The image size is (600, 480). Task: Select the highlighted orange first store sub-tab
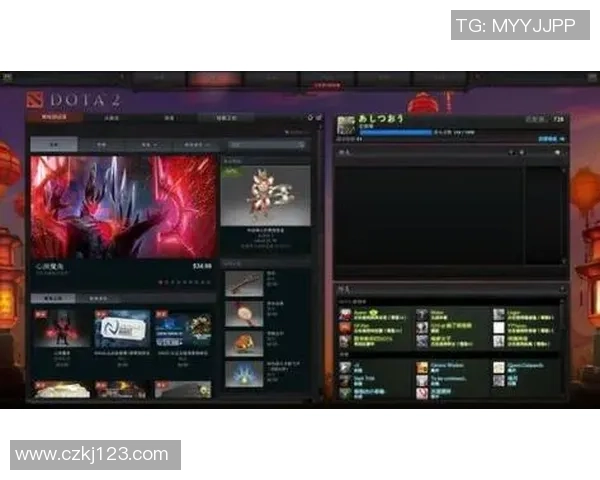tap(54, 117)
